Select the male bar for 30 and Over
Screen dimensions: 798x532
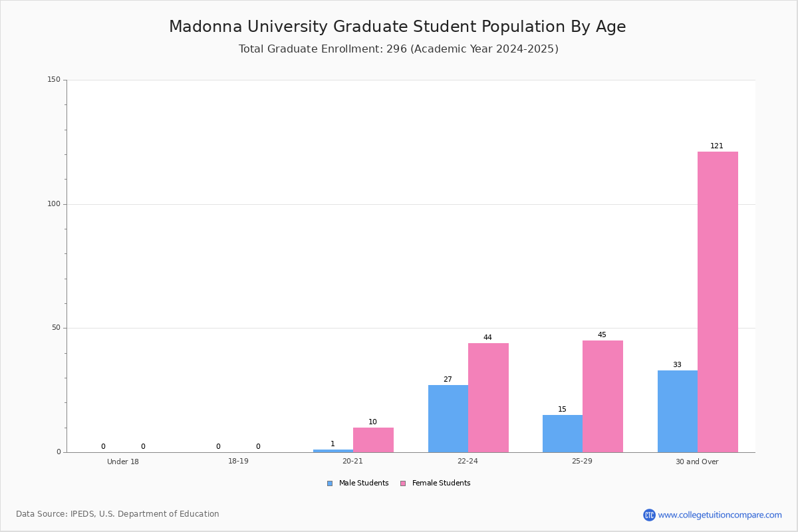(678, 411)
